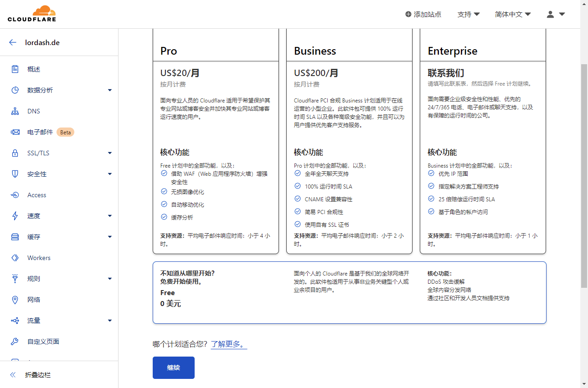Click the 缓存 storage icon
Viewport: 588px width, 388px height.
[15, 237]
